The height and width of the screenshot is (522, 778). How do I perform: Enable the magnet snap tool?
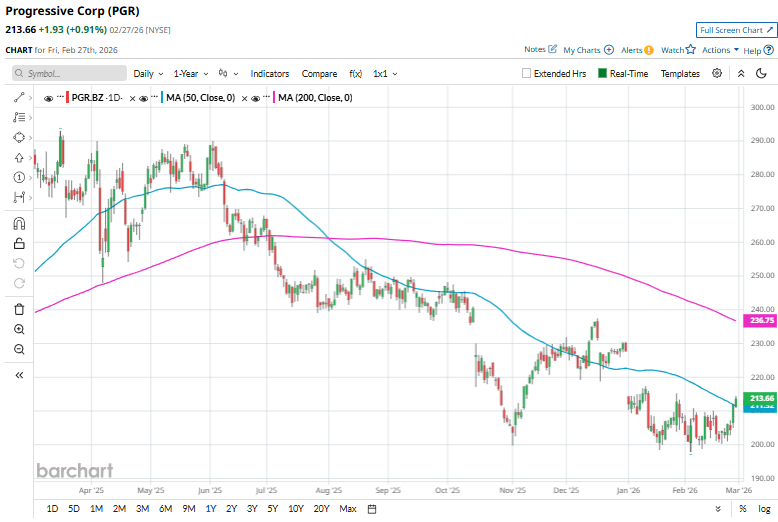(19, 224)
